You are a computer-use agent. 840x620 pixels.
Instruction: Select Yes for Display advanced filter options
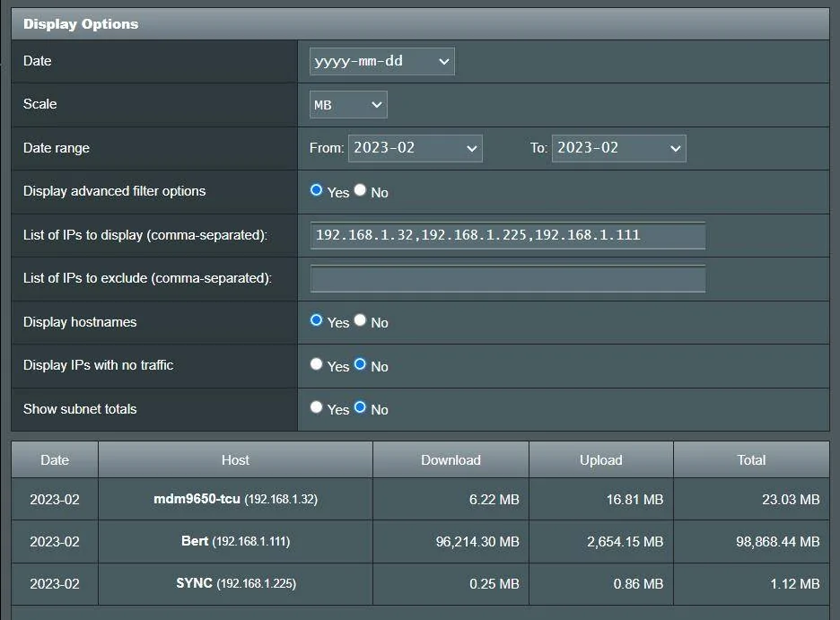click(x=316, y=190)
